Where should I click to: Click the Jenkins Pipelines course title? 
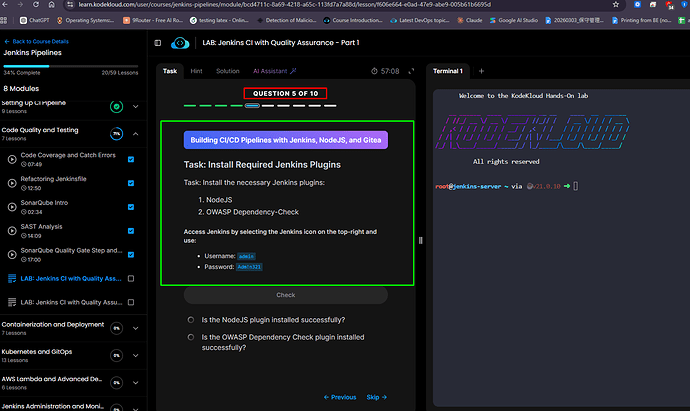tap(33, 52)
